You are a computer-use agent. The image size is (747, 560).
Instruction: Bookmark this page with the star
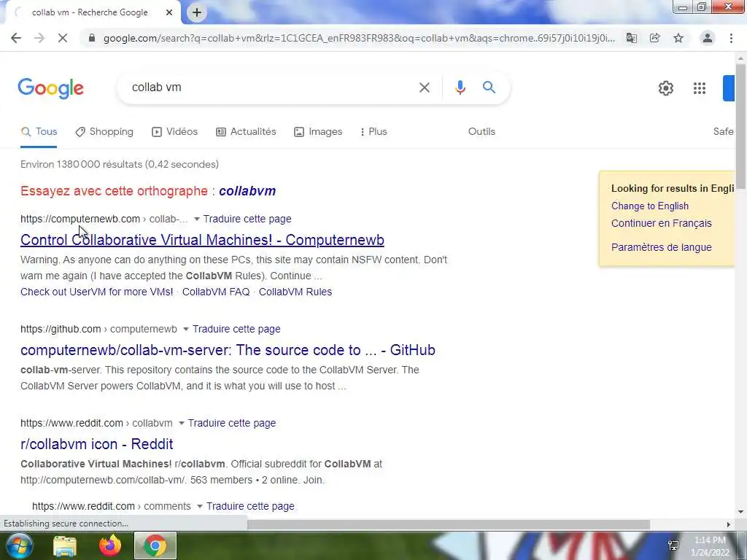[678, 38]
